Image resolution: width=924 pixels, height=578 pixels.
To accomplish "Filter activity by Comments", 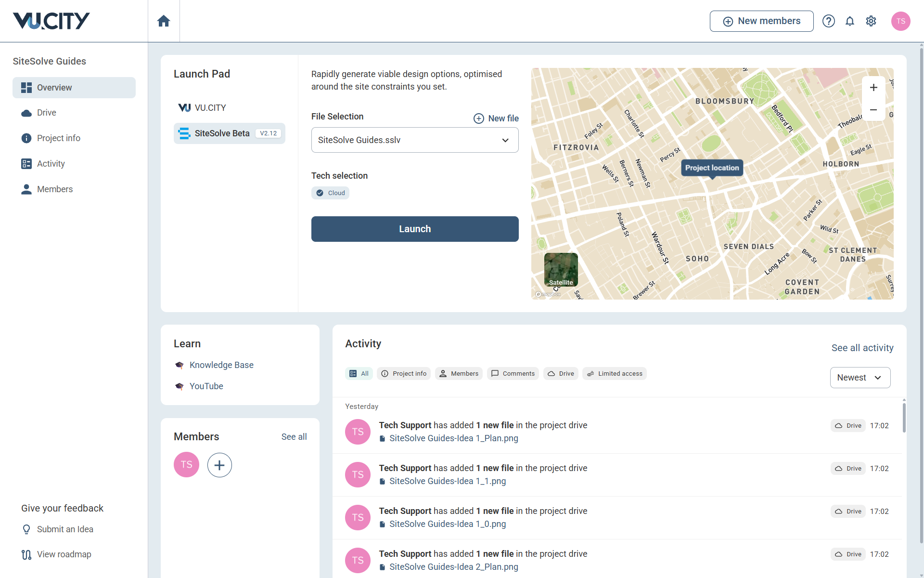I will tap(513, 374).
